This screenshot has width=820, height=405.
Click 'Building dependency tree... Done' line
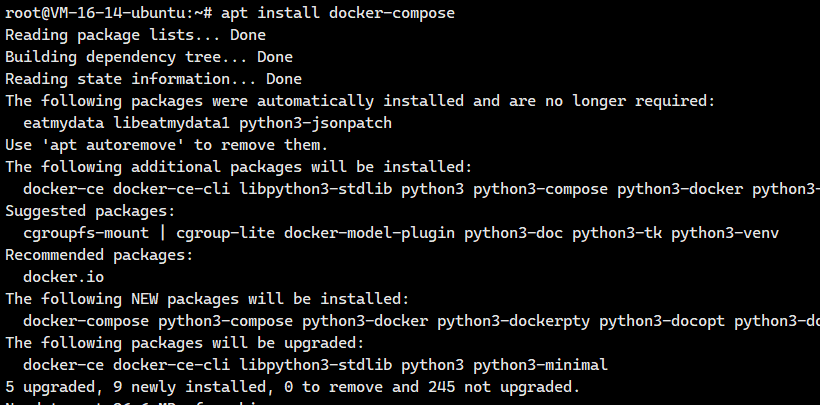(x=149, y=57)
